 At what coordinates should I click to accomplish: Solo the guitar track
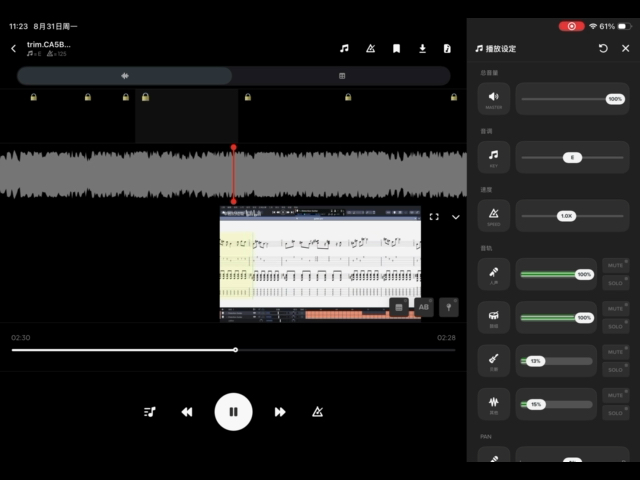[x=616, y=370]
